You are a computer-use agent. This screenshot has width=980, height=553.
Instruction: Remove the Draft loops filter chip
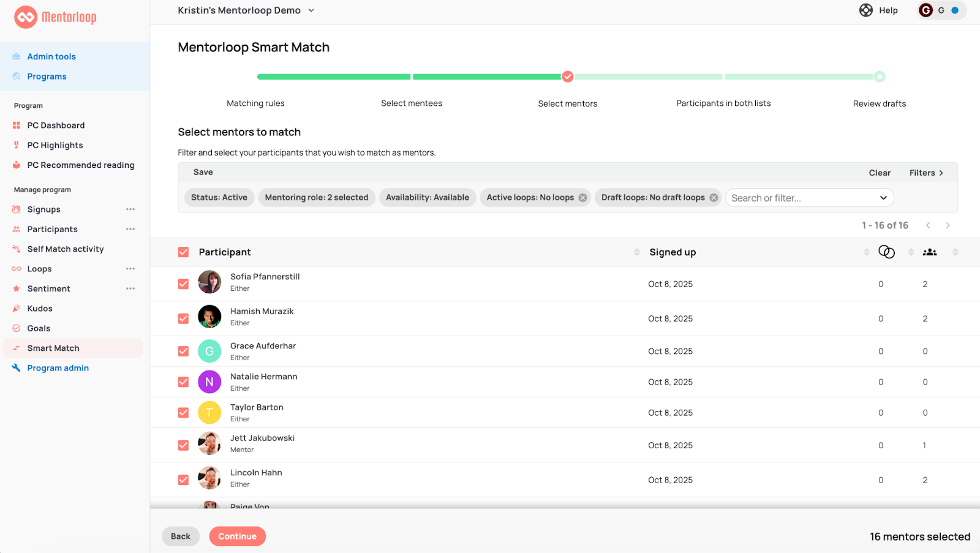(x=714, y=198)
